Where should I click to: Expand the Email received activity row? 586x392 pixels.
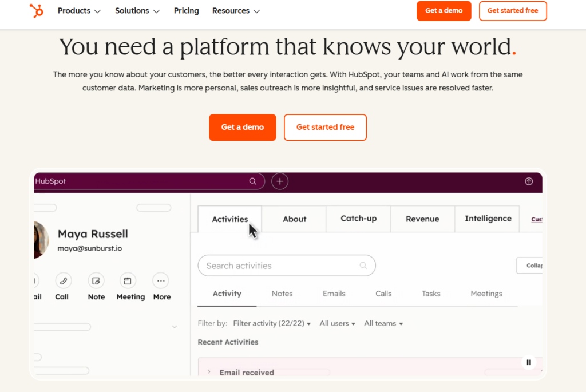coord(209,372)
